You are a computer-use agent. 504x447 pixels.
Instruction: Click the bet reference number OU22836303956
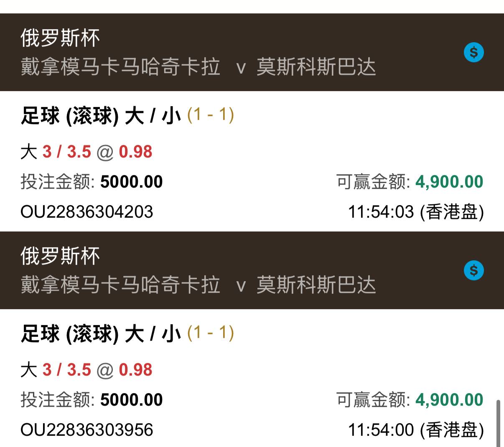[87, 430]
